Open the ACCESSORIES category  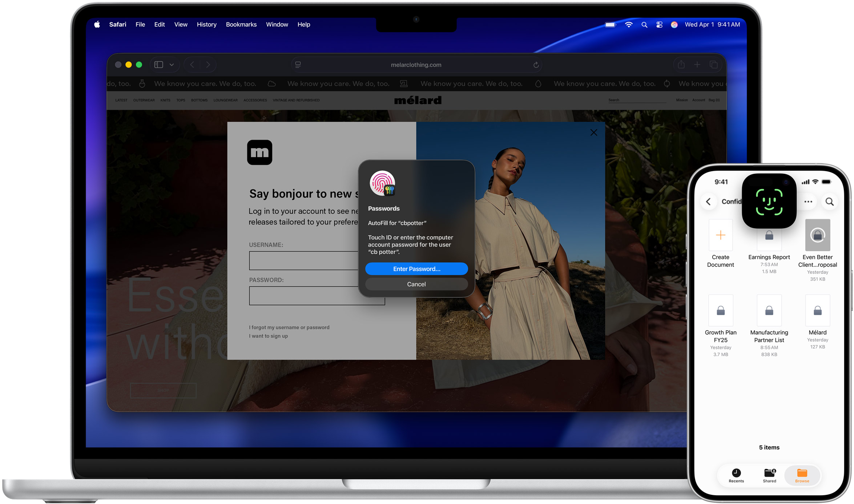click(x=255, y=100)
